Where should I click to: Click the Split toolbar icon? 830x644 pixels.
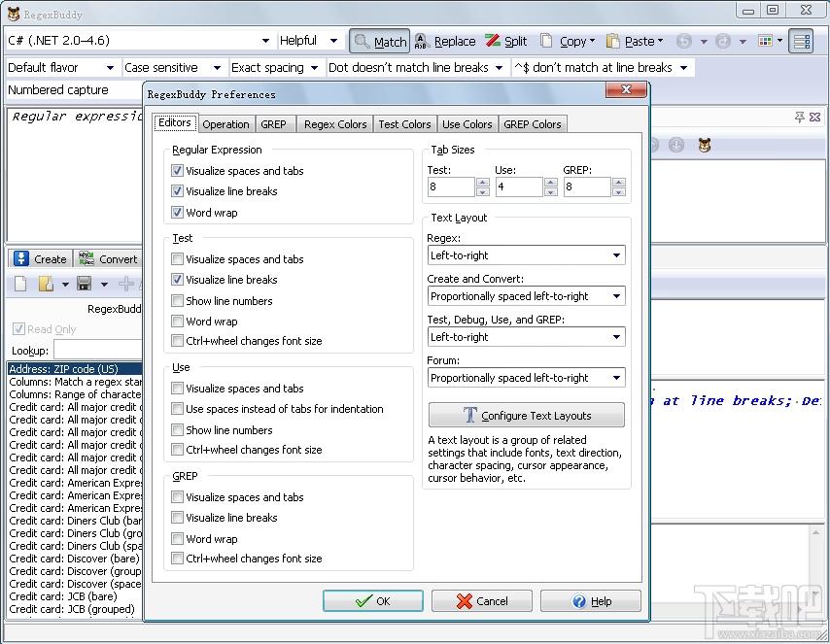click(x=506, y=41)
